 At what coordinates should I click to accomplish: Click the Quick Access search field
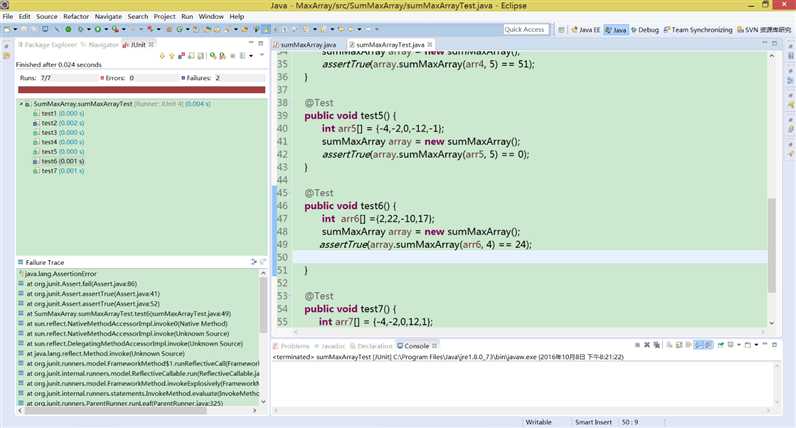[526, 29]
